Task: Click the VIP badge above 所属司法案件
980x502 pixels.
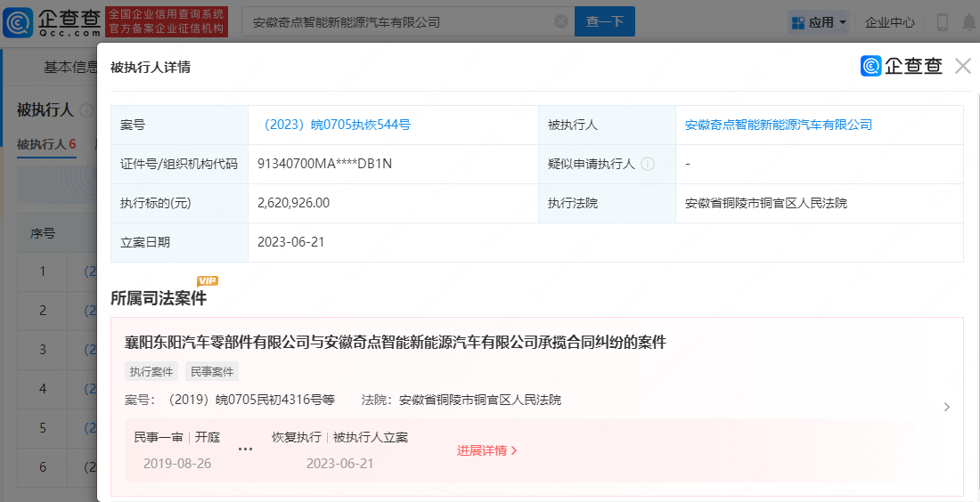Action: [208, 281]
